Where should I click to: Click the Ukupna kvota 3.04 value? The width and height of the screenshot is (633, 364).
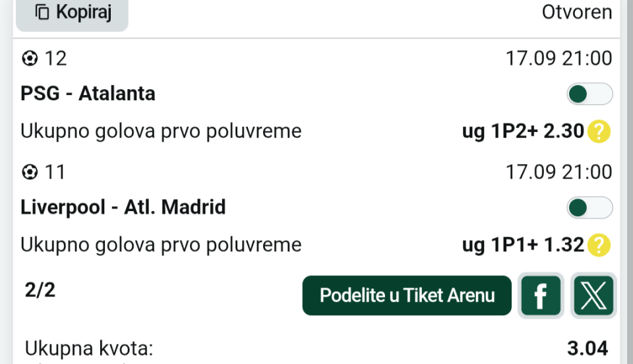588,348
